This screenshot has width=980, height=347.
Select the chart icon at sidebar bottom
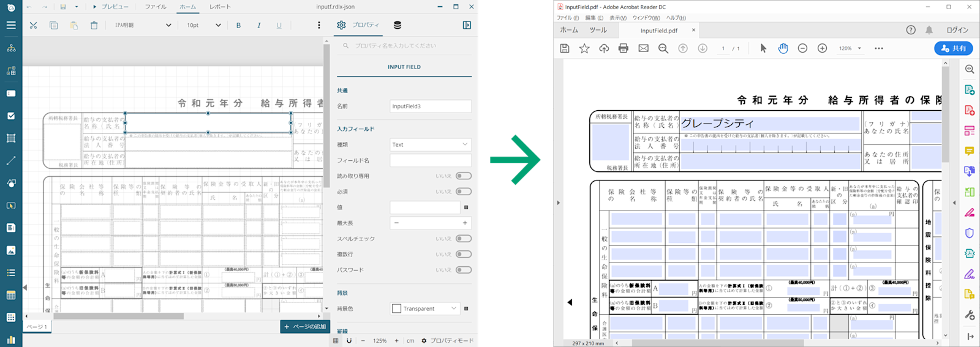(11, 339)
